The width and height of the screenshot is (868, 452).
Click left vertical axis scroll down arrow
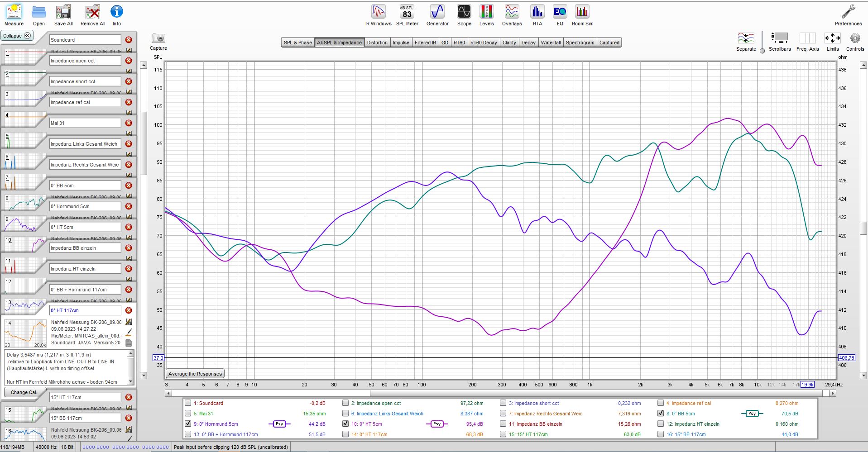coord(144,375)
